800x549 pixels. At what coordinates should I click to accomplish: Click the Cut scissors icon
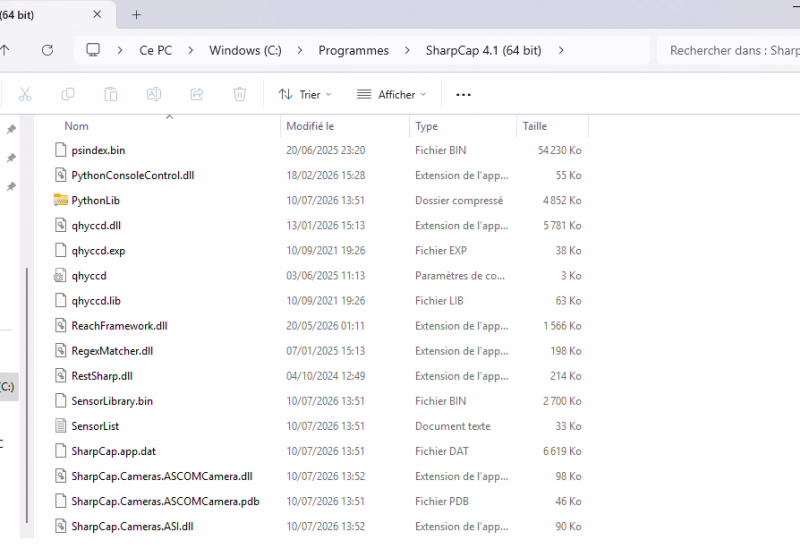click(x=25, y=94)
